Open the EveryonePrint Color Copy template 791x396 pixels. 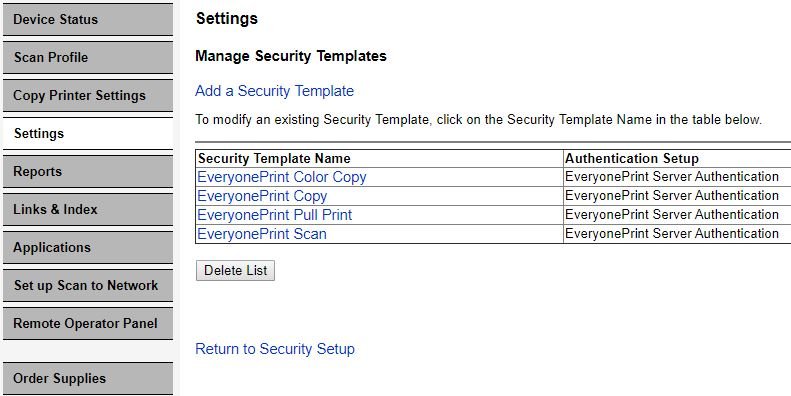[x=281, y=177]
